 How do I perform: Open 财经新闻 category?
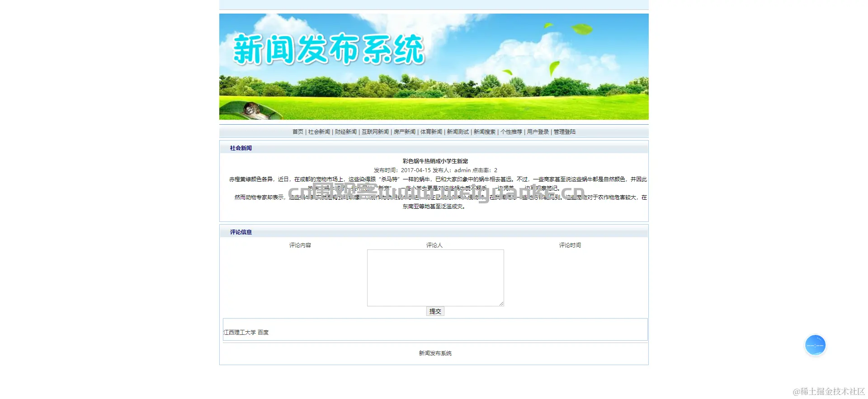click(345, 132)
